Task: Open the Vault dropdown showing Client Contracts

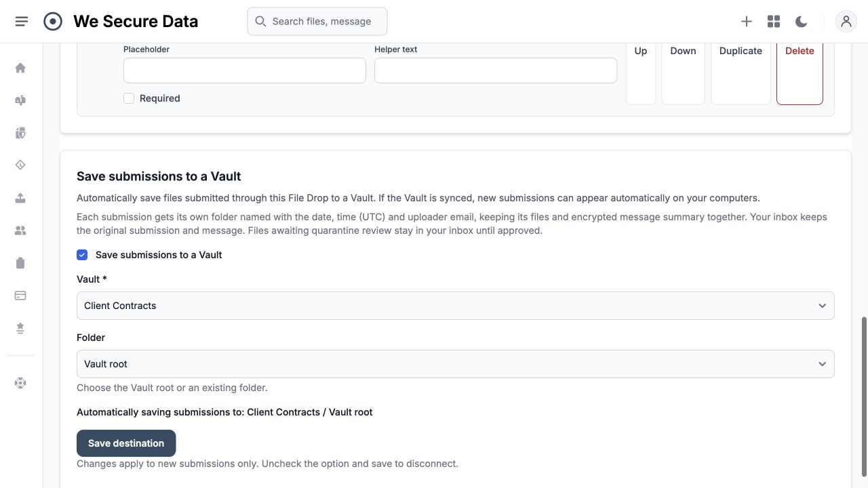Action: pyautogui.click(x=455, y=306)
